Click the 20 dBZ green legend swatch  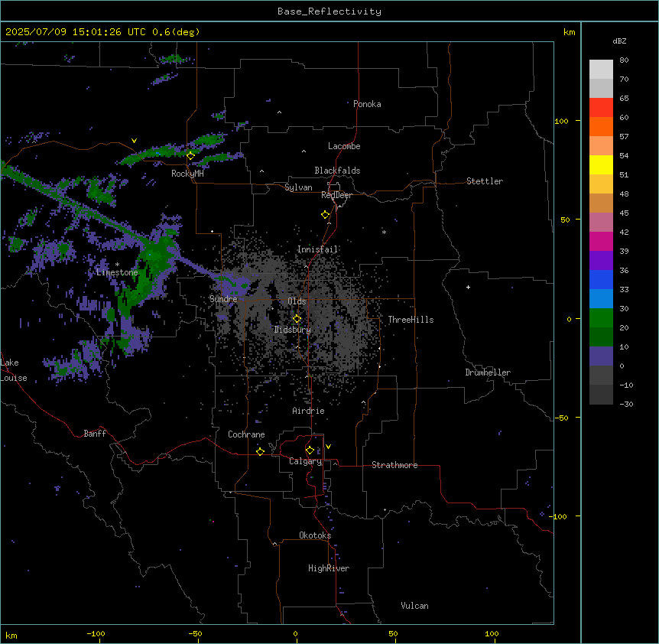point(601,318)
